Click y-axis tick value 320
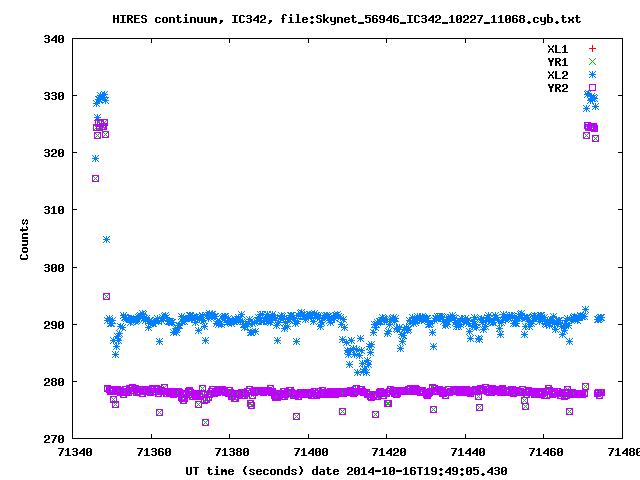This screenshot has height=480, width=640. 54,153
